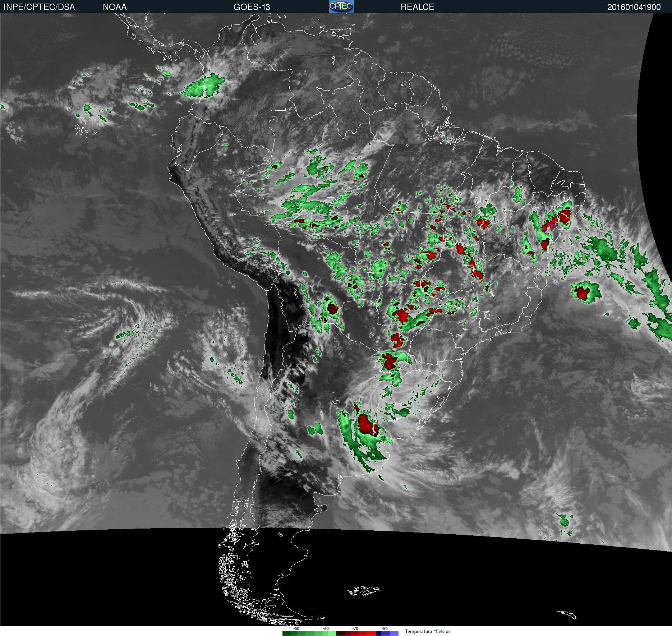Click the -80 value on temperature scale
Viewport: 672px width, 636px height.
point(385,628)
